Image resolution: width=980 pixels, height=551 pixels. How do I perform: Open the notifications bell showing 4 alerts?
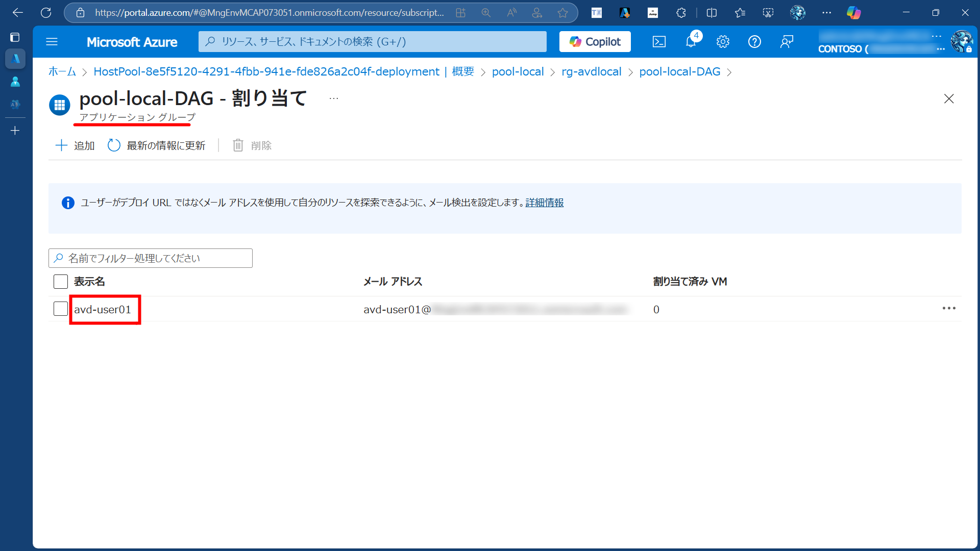point(691,42)
